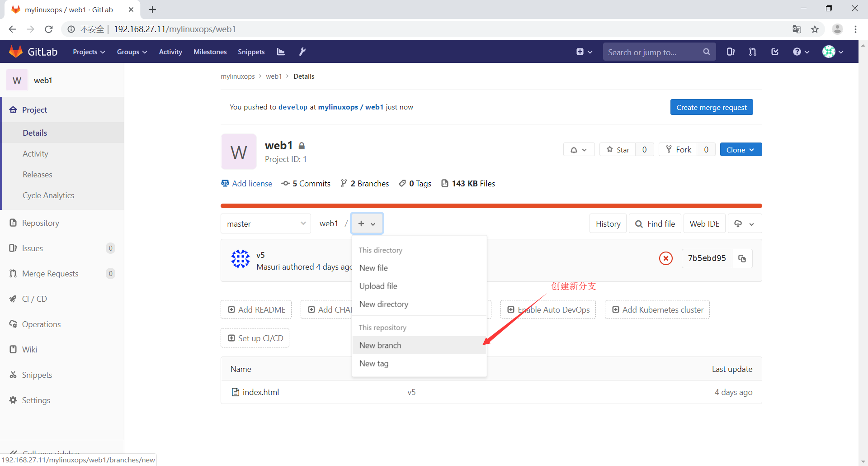The image size is (868, 466).
Task: Open the Help question mark menu
Action: 801,52
